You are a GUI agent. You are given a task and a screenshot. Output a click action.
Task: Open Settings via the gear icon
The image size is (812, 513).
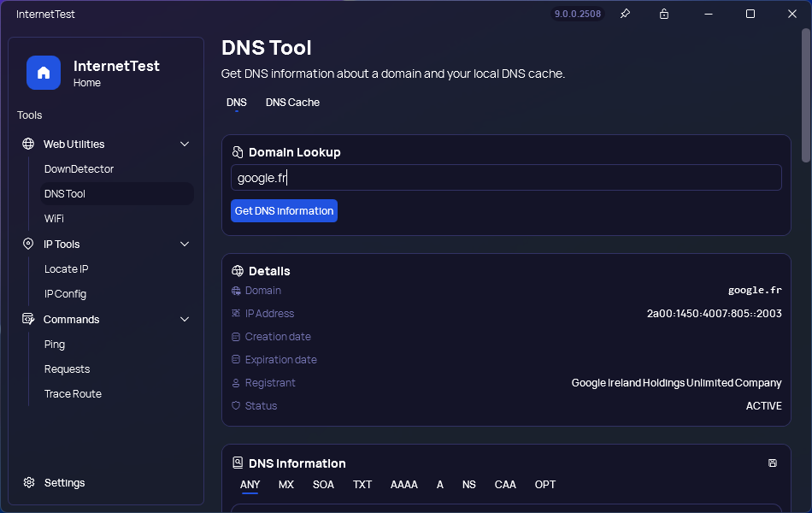[x=29, y=482]
